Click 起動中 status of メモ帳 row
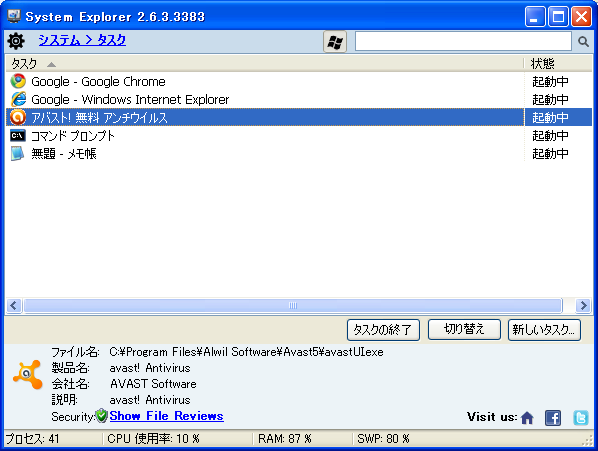Image resolution: width=598 pixels, height=451 pixels. click(x=550, y=153)
